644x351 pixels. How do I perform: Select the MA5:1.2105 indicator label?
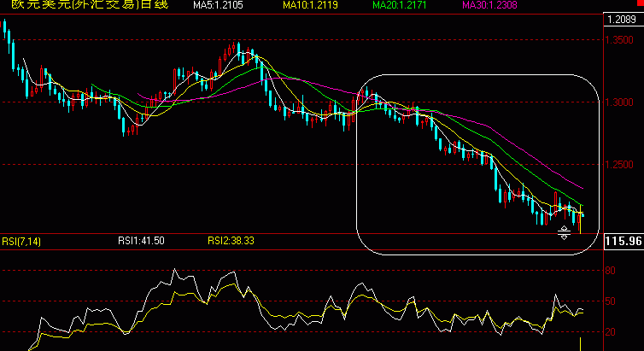pyautogui.click(x=218, y=5)
